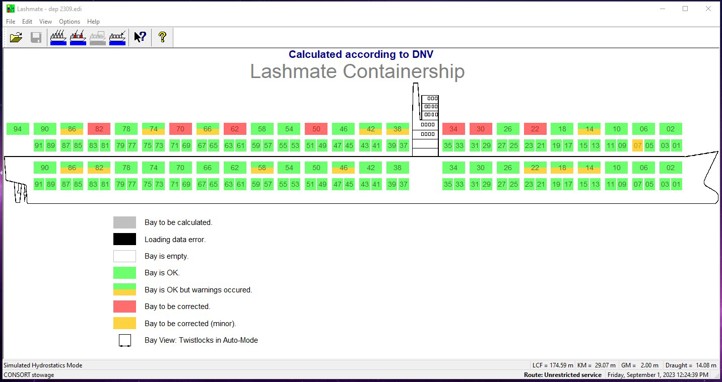Select on-deck bay 10
This screenshot has width=722, height=382.
coord(616,129)
